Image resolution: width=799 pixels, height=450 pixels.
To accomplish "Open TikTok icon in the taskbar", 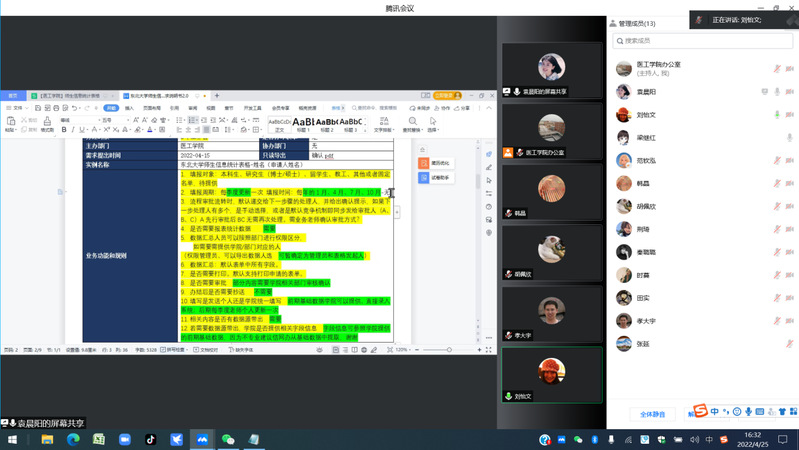I will click(151, 439).
